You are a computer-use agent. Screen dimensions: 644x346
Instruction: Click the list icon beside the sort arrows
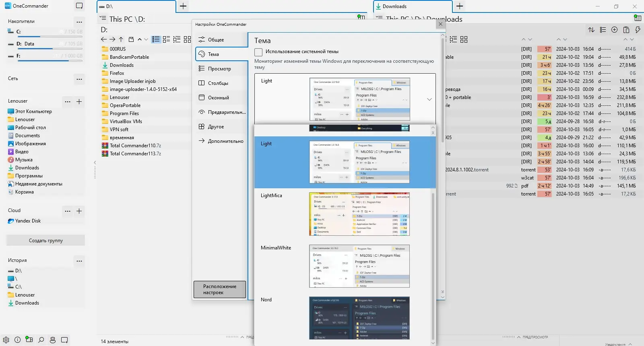(603, 30)
